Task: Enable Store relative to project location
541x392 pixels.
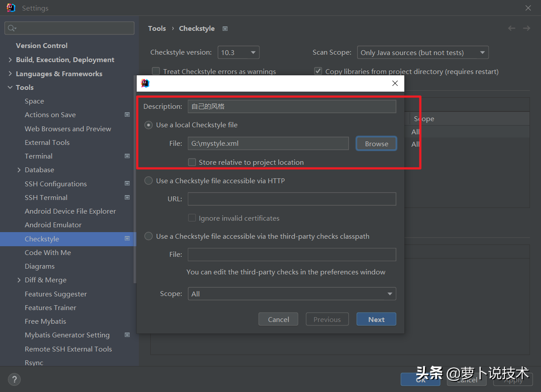Action: coord(192,162)
